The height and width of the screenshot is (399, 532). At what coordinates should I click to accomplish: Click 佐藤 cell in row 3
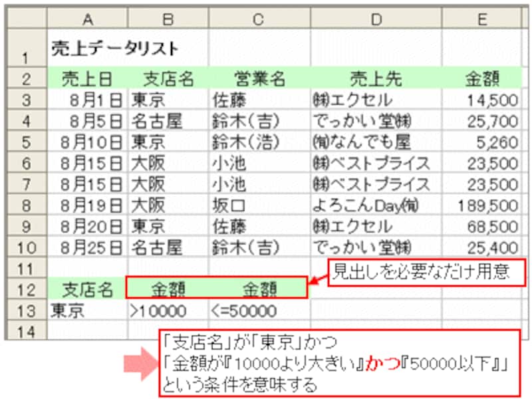(x=259, y=99)
